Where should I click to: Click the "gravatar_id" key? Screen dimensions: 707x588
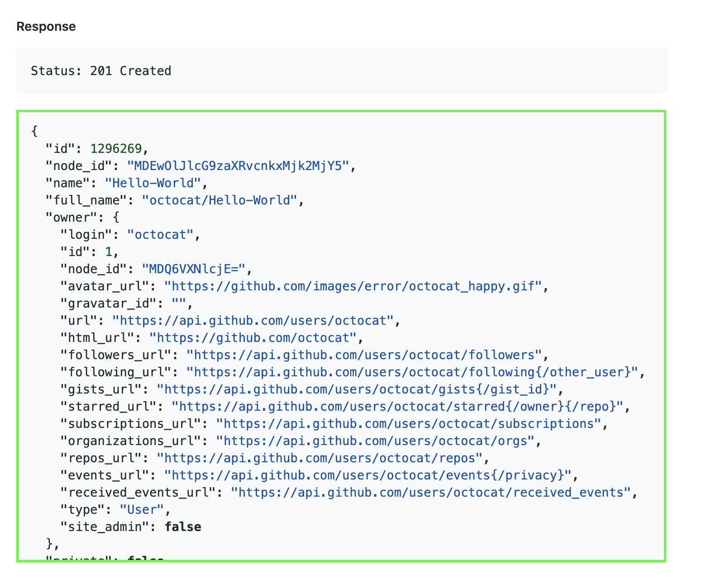tap(108, 303)
